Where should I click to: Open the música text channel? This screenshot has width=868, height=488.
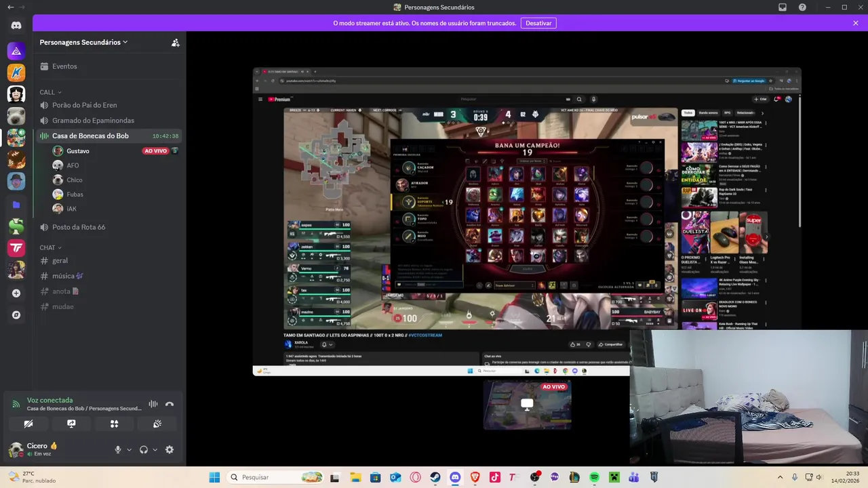click(x=108, y=276)
